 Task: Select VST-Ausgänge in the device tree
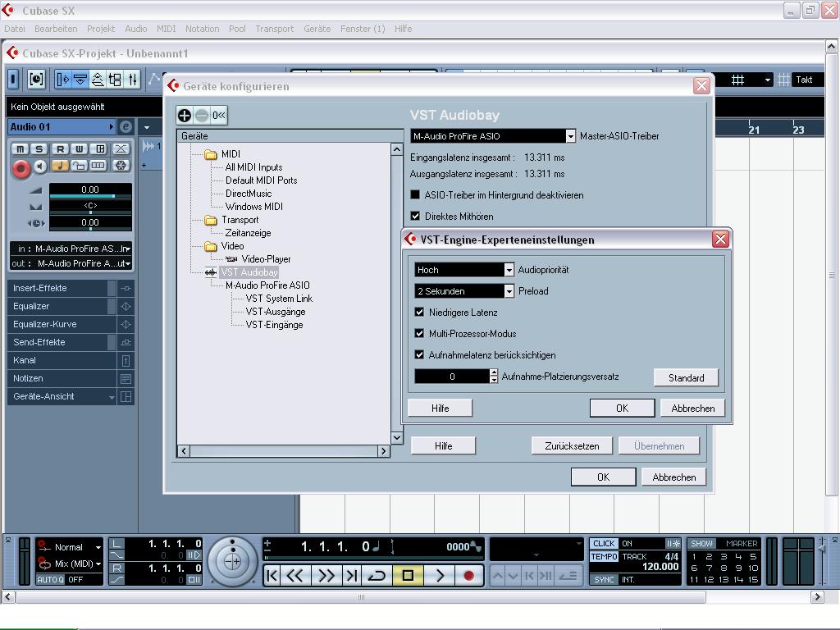click(x=276, y=312)
